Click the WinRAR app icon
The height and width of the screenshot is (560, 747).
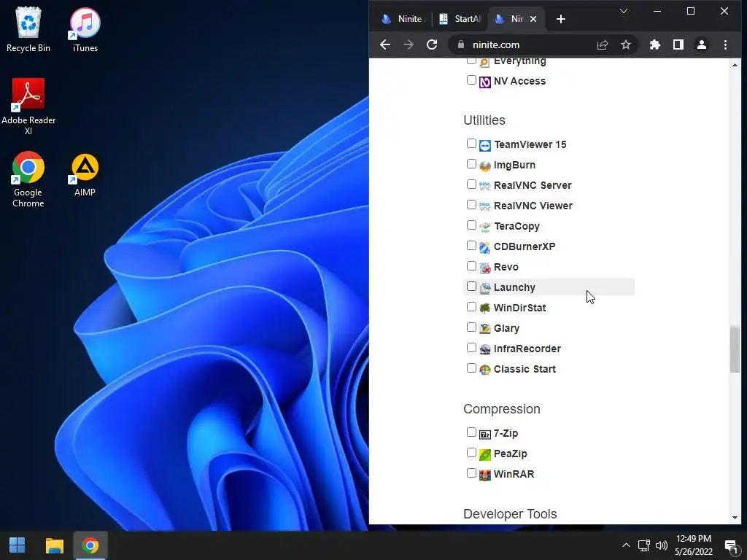[484, 475]
